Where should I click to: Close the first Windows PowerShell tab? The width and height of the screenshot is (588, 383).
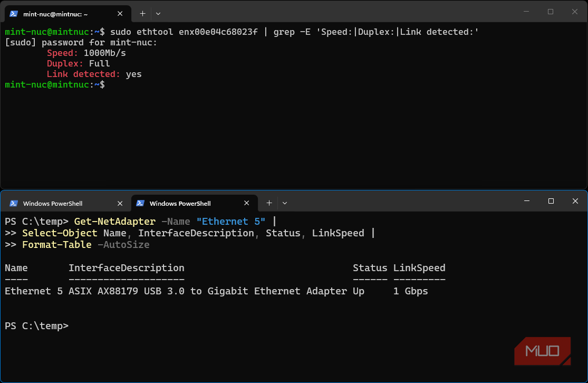pyautogui.click(x=120, y=203)
